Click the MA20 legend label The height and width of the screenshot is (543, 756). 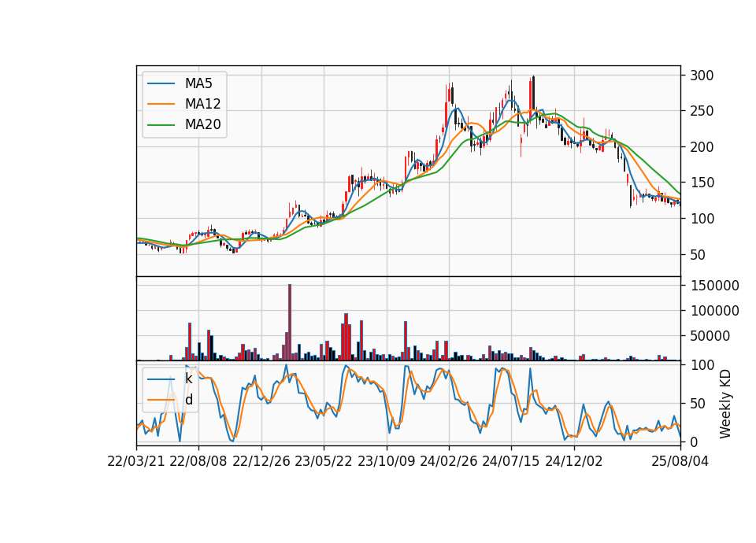click(202, 124)
